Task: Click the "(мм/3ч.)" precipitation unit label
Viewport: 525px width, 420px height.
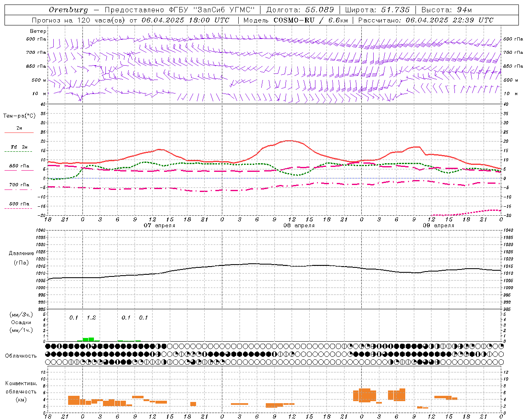Action: point(21,315)
